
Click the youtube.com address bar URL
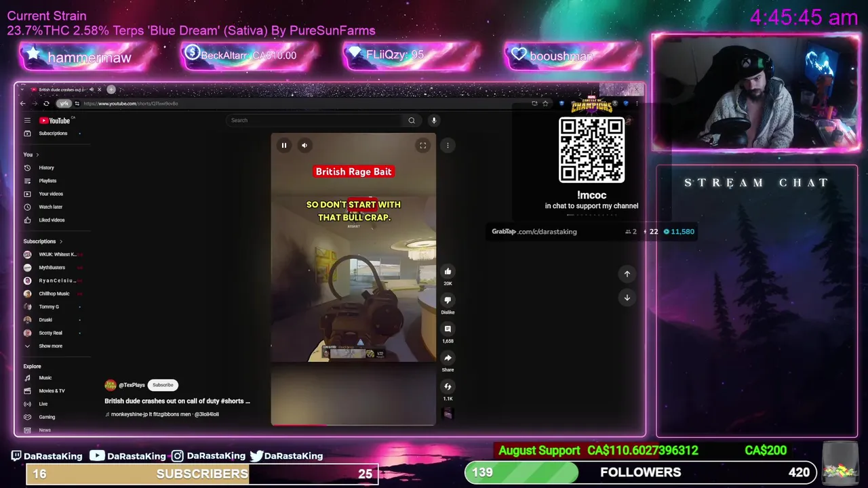tap(130, 104)
